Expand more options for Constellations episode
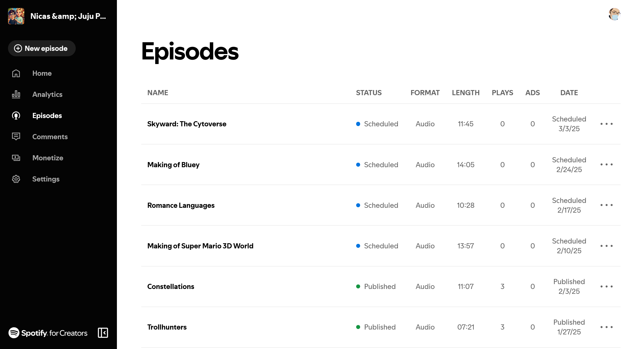The image size is (644, 349). (606, 286)
